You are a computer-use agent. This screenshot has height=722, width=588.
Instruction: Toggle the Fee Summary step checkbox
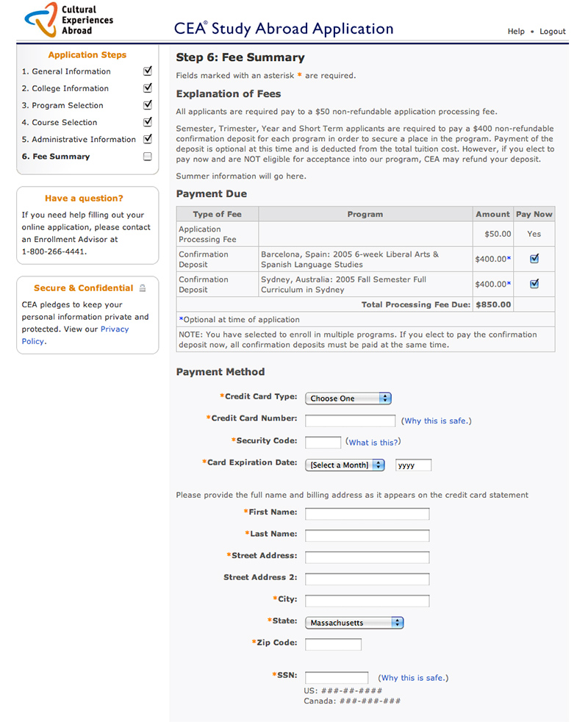[147, 157]
